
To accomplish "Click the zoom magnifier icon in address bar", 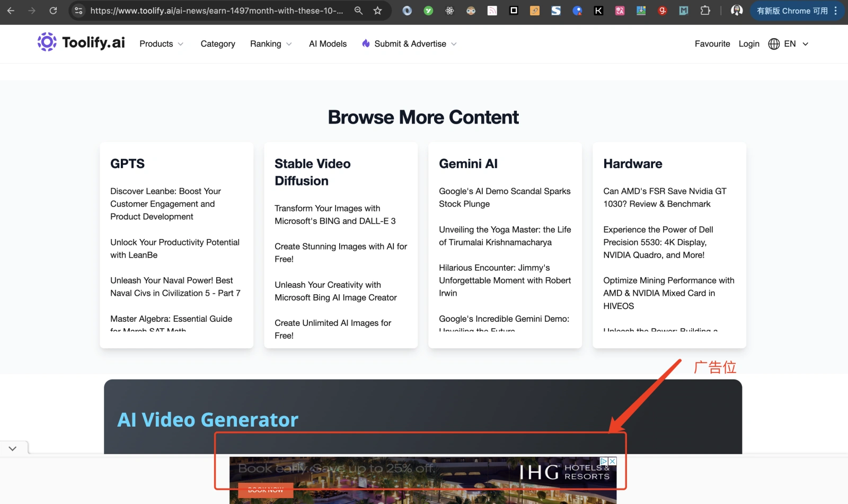I will [359, 11].
